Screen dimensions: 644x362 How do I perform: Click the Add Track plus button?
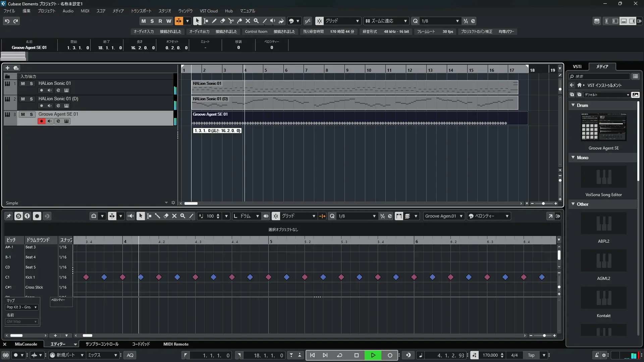click(x=7, y=68)
